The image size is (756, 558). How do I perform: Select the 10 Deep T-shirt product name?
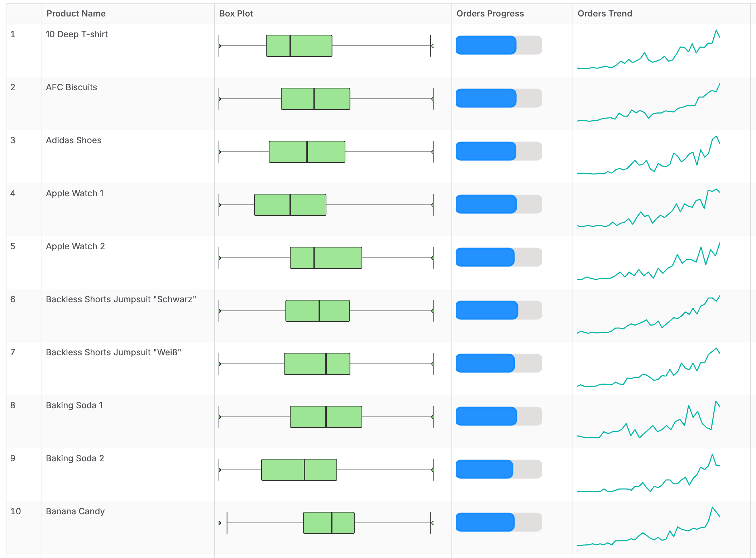(77, 34)
